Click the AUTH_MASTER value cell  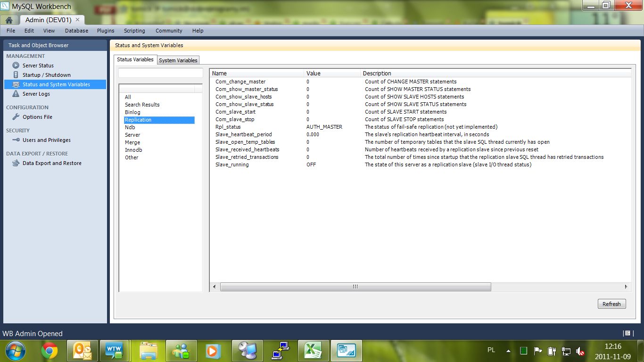pos(324,127)
